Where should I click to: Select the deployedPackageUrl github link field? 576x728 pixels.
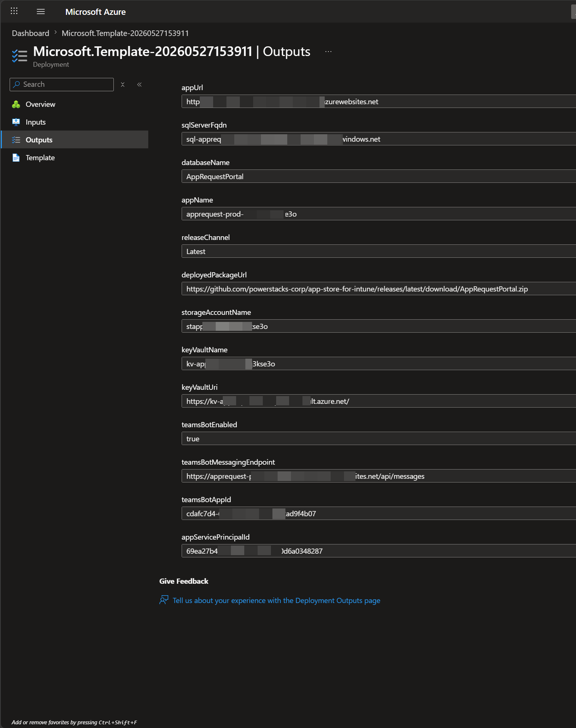click(x=378, y=289)
